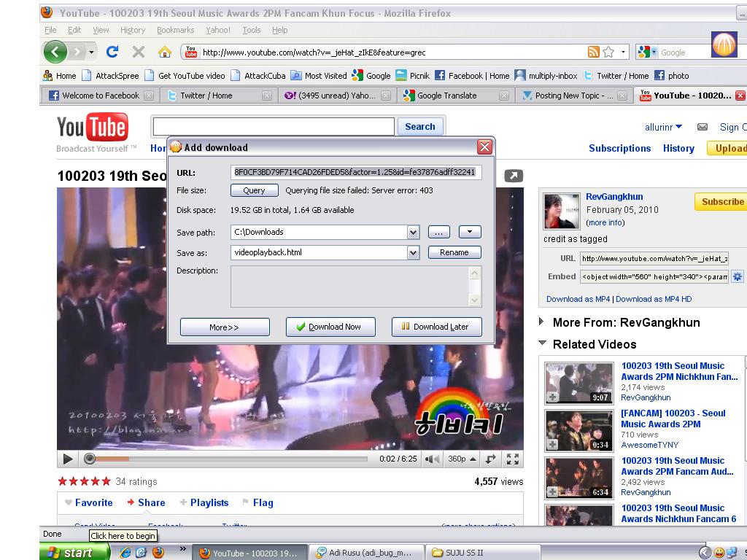
Task: Toggle the Favorite heart option
Action: click(88, 502)
